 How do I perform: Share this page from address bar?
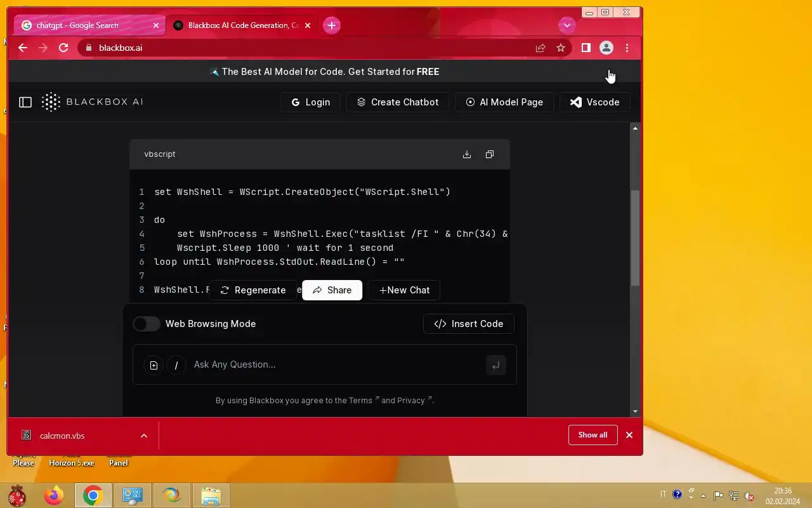(540, 48)
